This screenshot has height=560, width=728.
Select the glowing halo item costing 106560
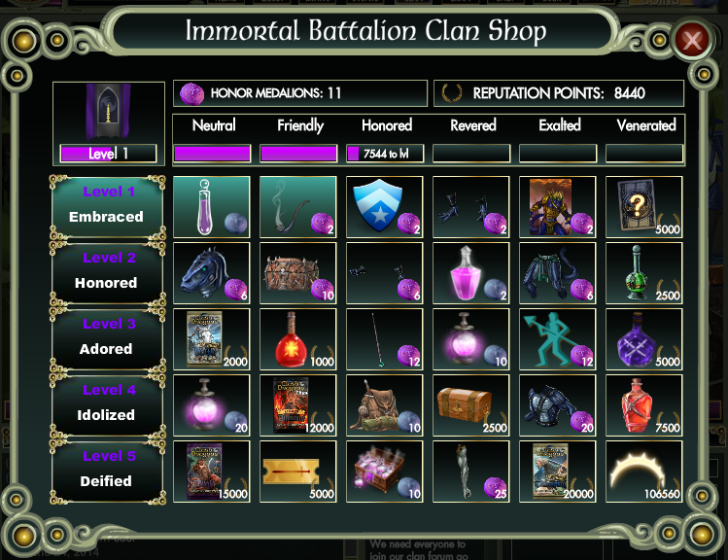[x=644, y=472]
